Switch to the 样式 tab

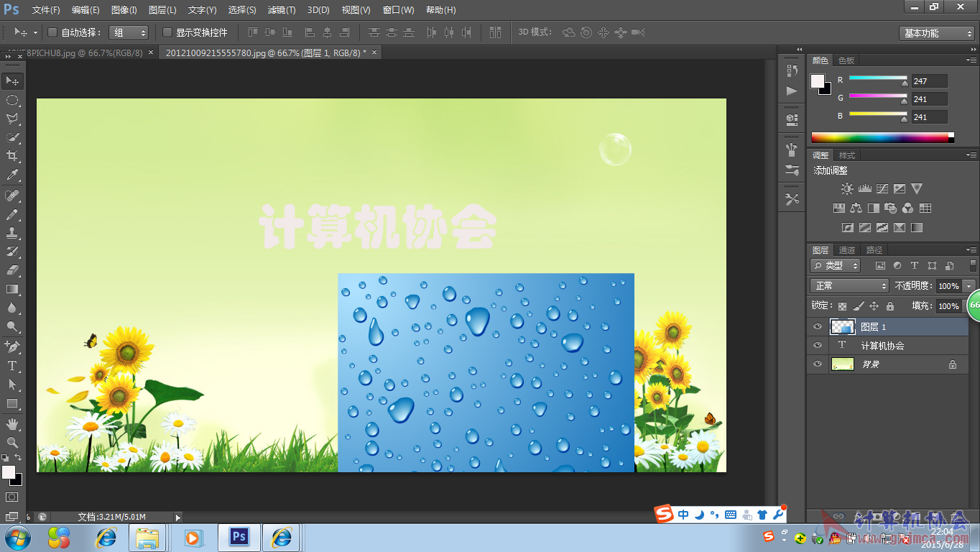pos(847,155)
